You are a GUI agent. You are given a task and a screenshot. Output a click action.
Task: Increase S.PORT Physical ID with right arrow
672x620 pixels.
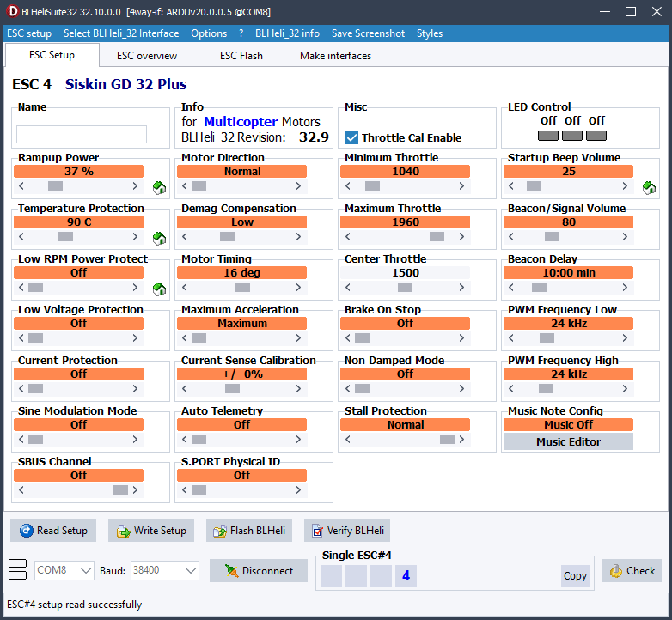pos(298,489)
